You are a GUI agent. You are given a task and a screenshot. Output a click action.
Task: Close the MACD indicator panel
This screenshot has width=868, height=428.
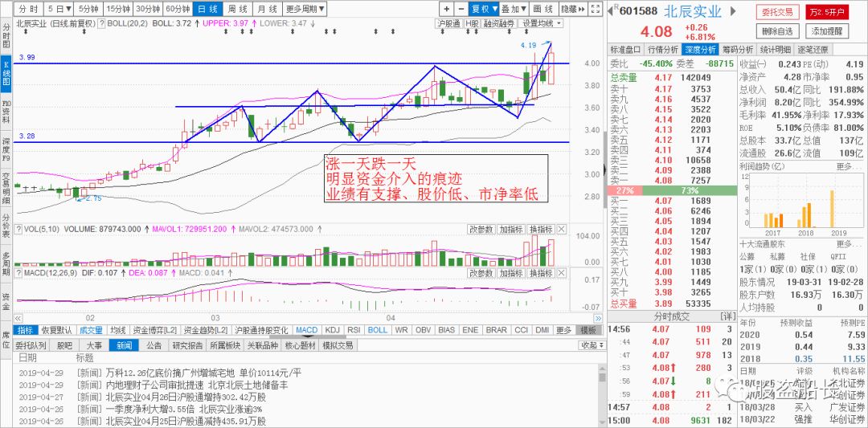click(561, 273)
